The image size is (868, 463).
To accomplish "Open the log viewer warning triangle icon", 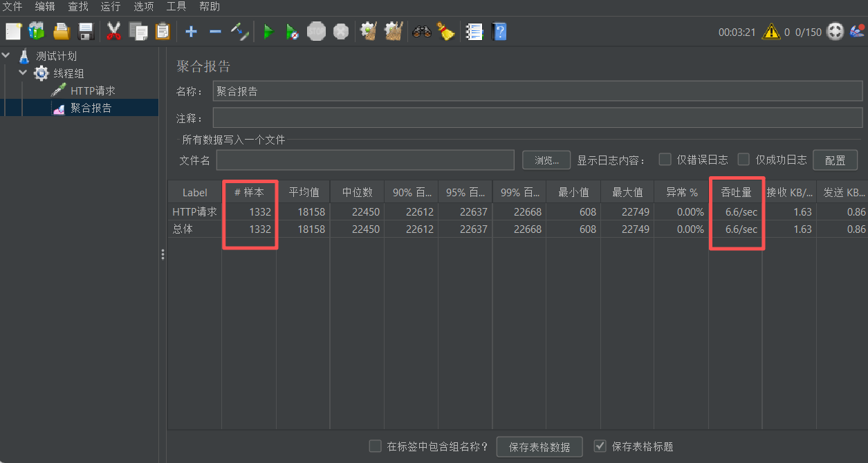I will pyautogui.click(x=771, y=31).
